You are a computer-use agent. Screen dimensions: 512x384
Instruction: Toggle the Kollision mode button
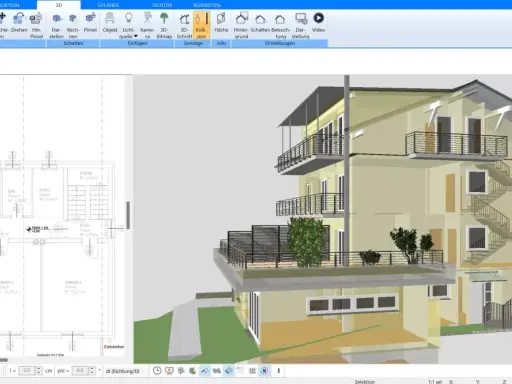pyautogui.click(x=201, y=25)
